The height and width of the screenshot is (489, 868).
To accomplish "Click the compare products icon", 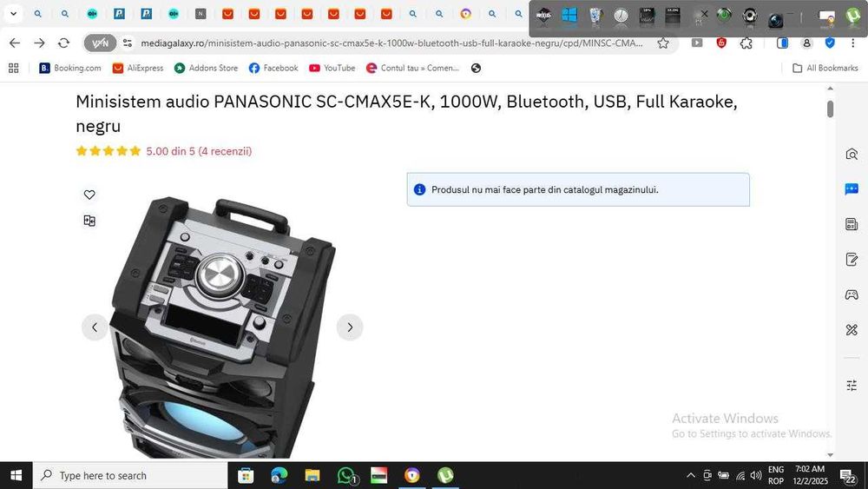I will click(89, 221).
